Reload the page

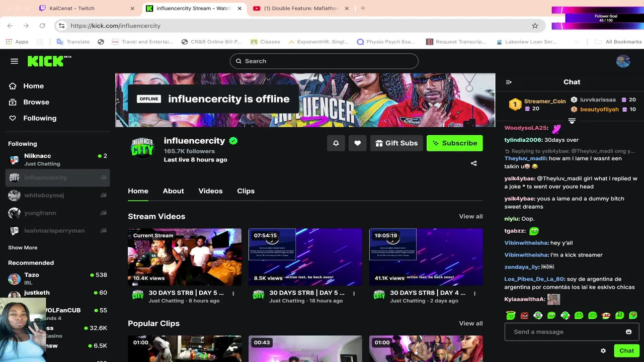(x=42, y=26)
